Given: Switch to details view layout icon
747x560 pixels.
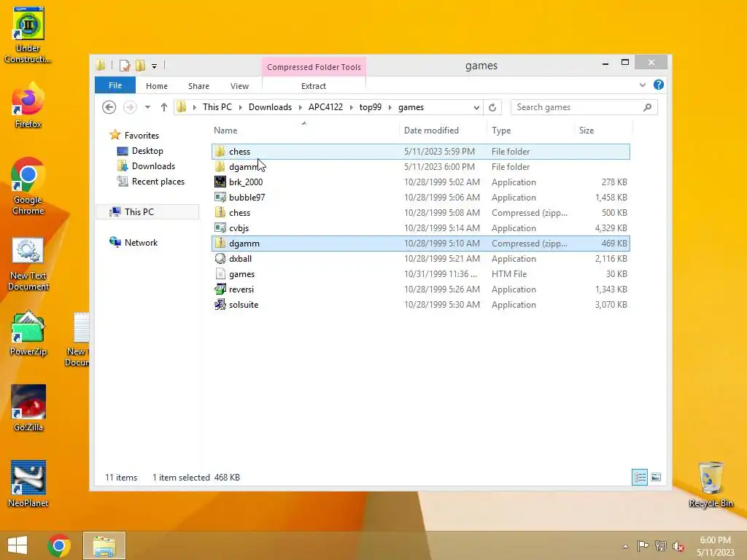Looking at the screenshot, I should pos(639,477).
